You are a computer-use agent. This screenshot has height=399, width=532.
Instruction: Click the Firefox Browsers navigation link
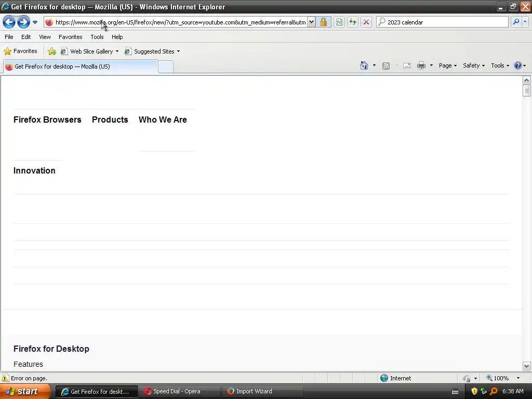(47, 120)
